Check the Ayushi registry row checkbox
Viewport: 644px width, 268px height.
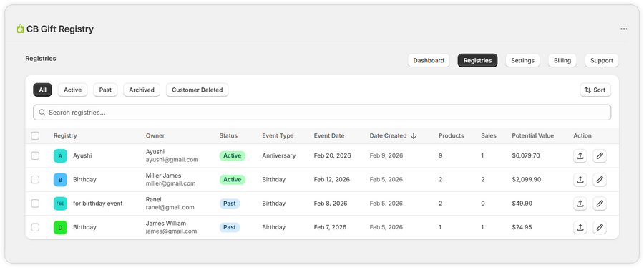pos(35,155)
